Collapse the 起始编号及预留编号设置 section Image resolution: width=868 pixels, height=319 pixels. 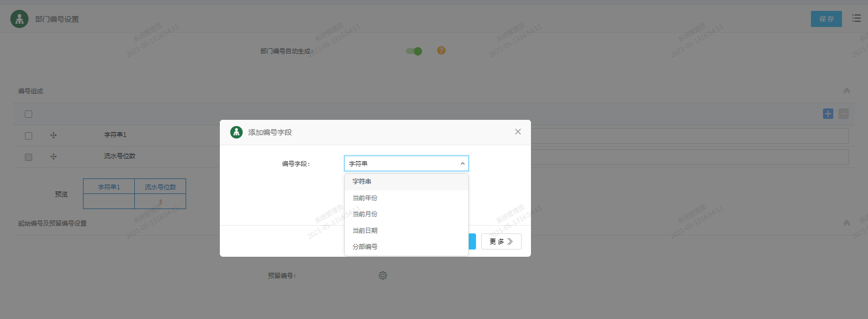(x=846, y=223)
